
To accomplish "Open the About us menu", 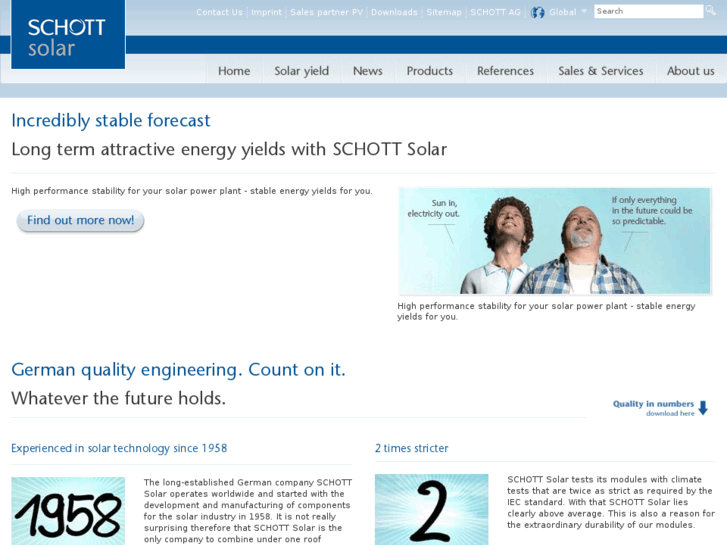I will pyautogui.click(x=690, y=71).
